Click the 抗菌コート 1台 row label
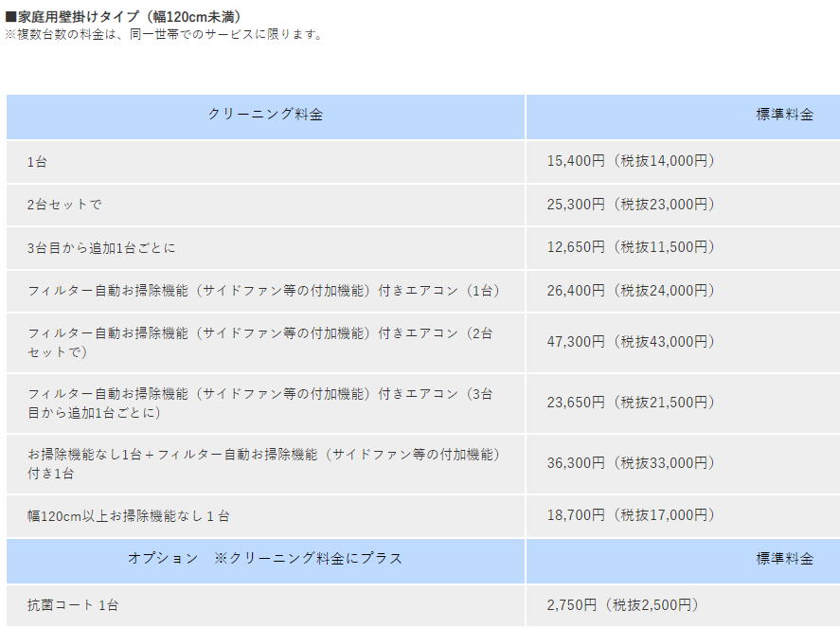 [x=74, y=604]
